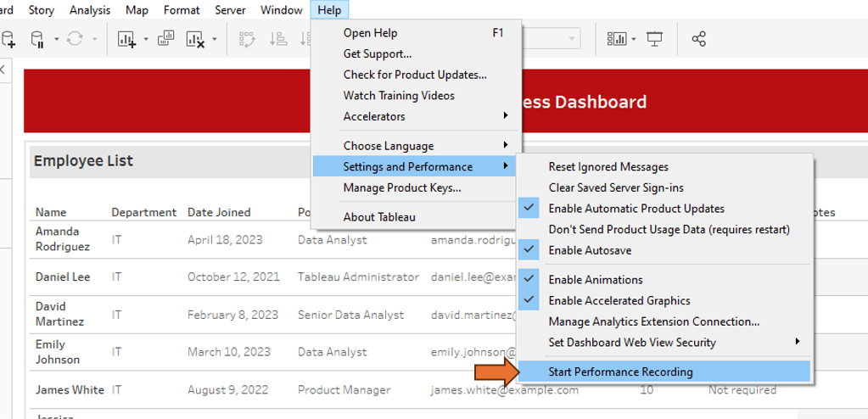868x419 pixels.
Task: Click the New Worksheet chart-plus icon
Action: pyautogui.click(x=126, y=39)
